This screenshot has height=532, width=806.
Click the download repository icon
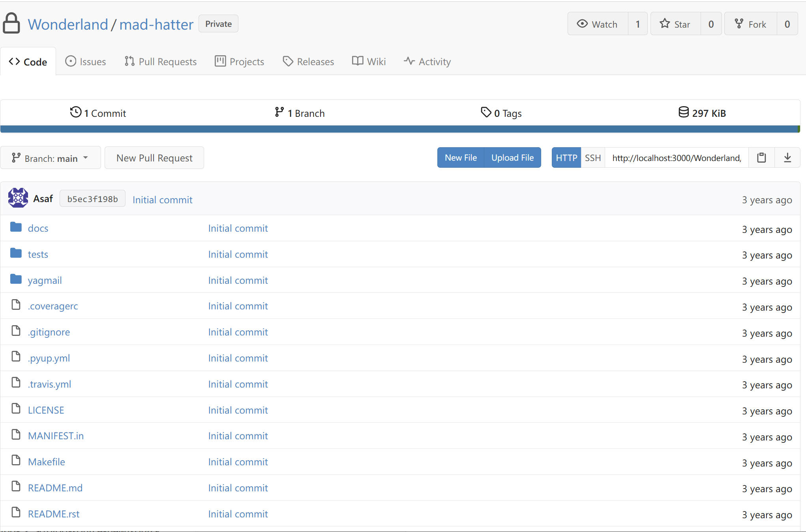pos(787,158)
